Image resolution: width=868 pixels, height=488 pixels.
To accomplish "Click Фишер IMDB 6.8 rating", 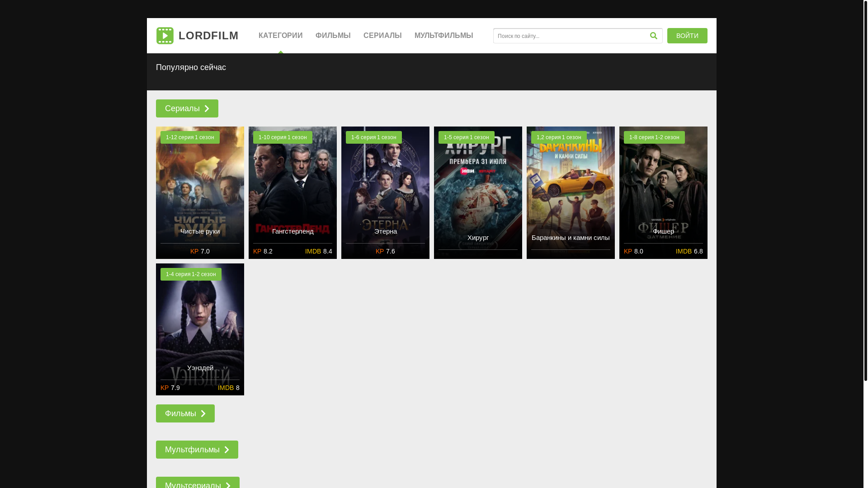I will coord(689,251).
